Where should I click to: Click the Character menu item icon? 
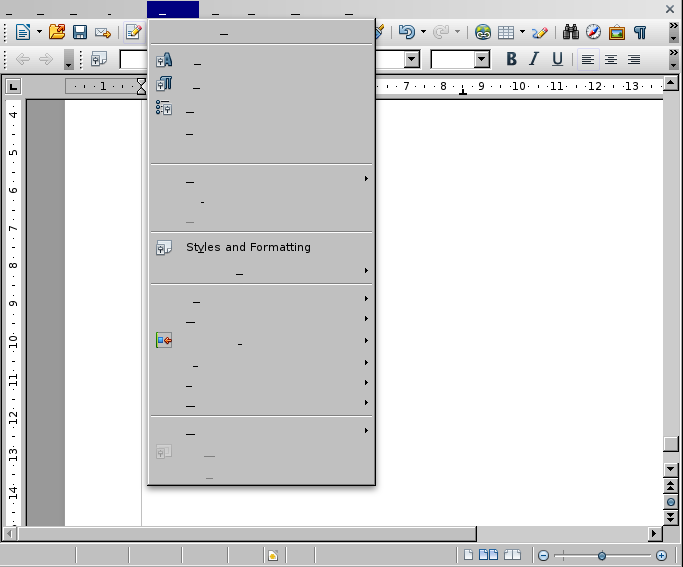[x=164, y=62]
